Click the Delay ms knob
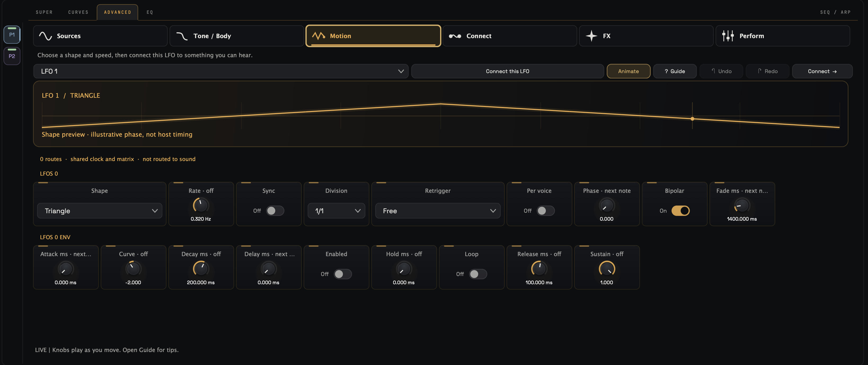868x365 pixels. [x=269, y=269]
